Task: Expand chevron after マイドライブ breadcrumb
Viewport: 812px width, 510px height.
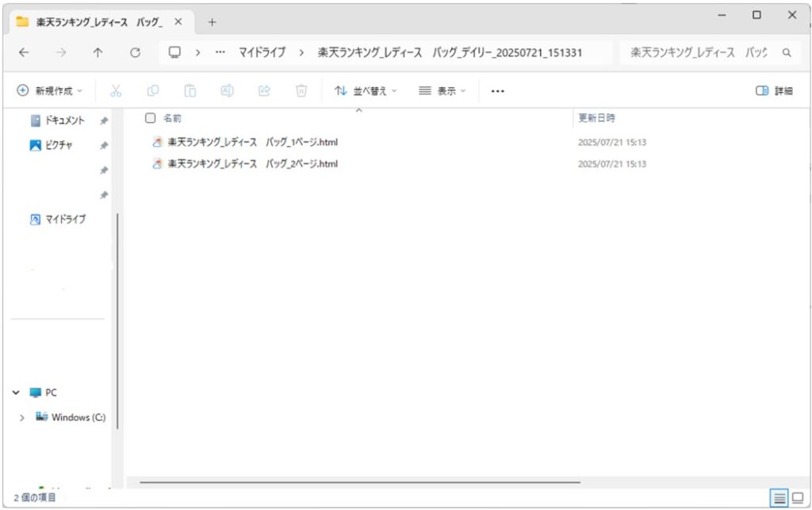Action: pos(301,52)
